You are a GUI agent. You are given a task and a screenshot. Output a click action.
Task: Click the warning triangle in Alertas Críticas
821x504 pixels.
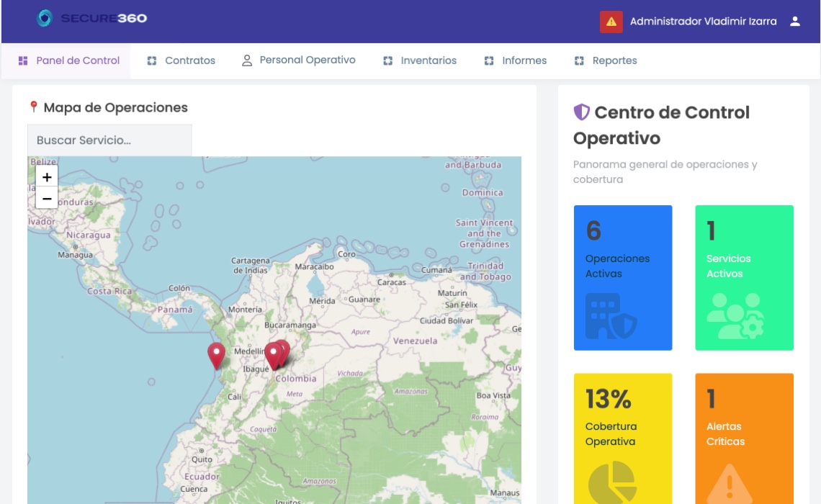730,484
